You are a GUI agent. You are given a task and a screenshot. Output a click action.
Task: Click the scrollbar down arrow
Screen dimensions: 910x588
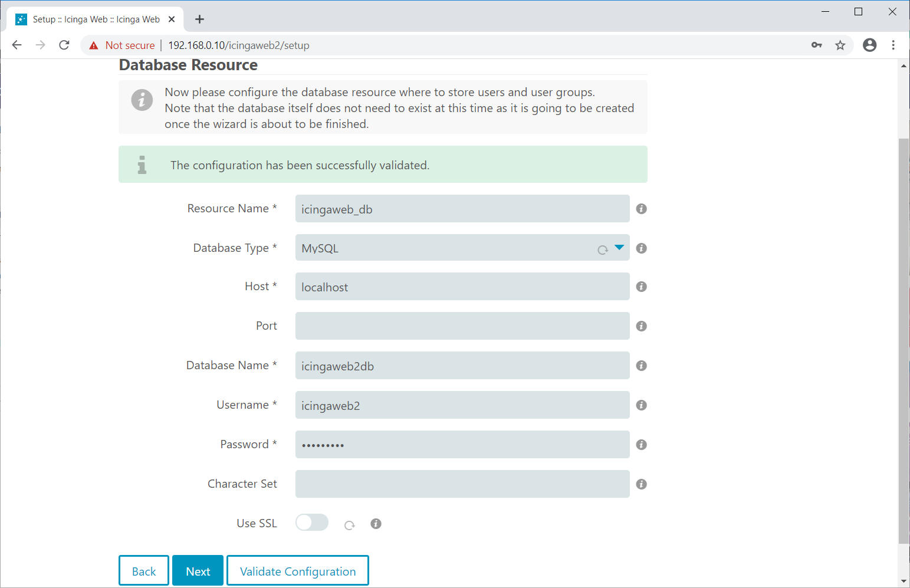point(904,581)
